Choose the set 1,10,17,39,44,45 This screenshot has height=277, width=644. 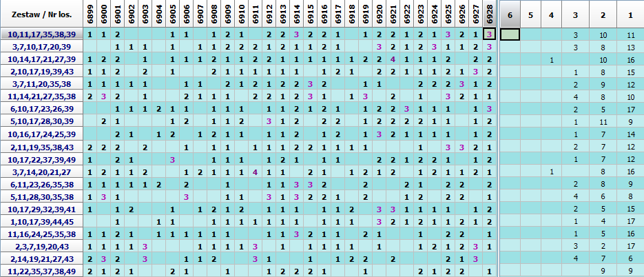coord(41,222)
